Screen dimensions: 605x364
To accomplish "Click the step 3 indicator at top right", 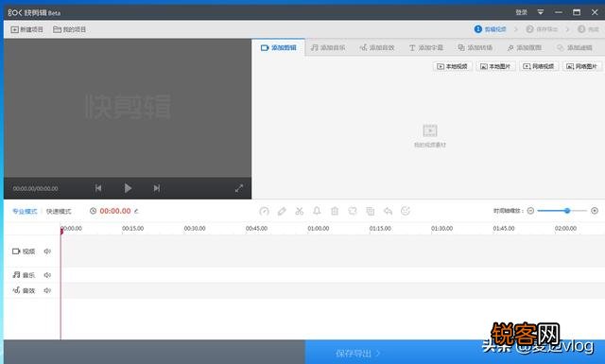I will coord(588,29).
